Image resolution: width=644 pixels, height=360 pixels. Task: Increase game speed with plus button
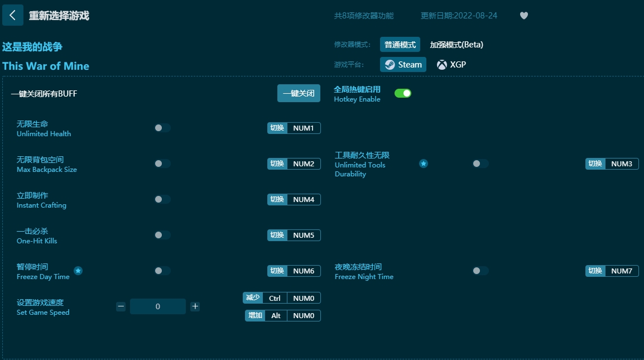coord(195,306)
